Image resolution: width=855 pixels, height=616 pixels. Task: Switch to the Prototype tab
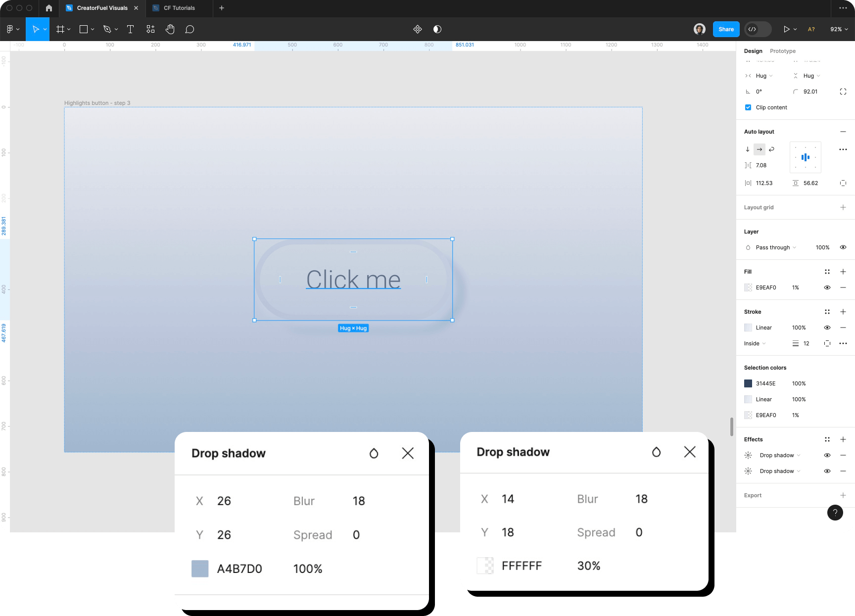(x=782, y=51)
